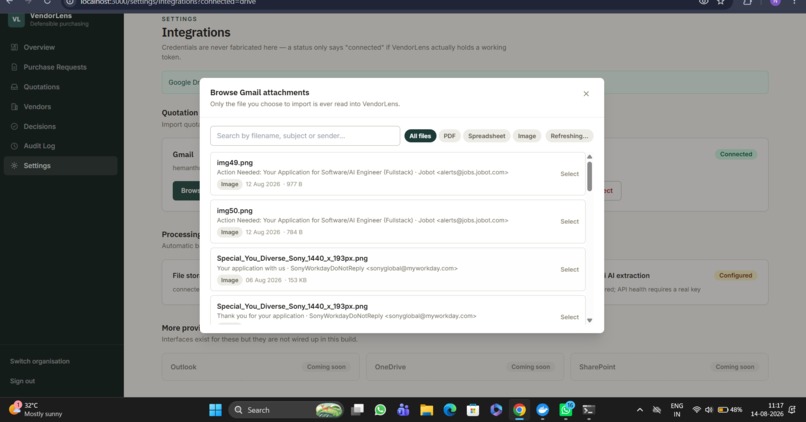806x422 pixels.
Task: Open the weather widget showing 32°C
Action: click(36, 410)
